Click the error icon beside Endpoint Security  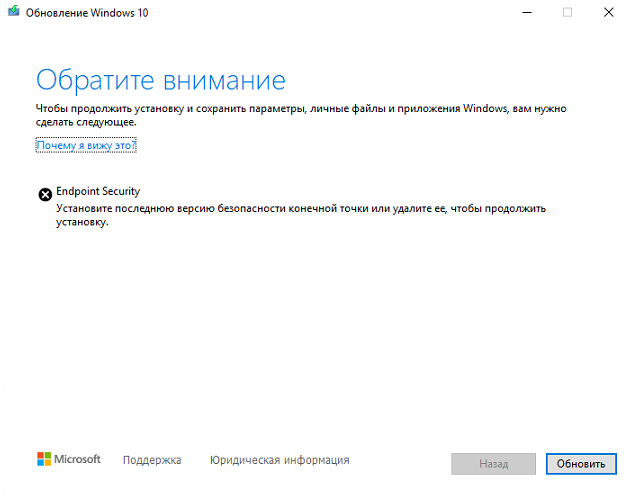[x=45, y=195]
